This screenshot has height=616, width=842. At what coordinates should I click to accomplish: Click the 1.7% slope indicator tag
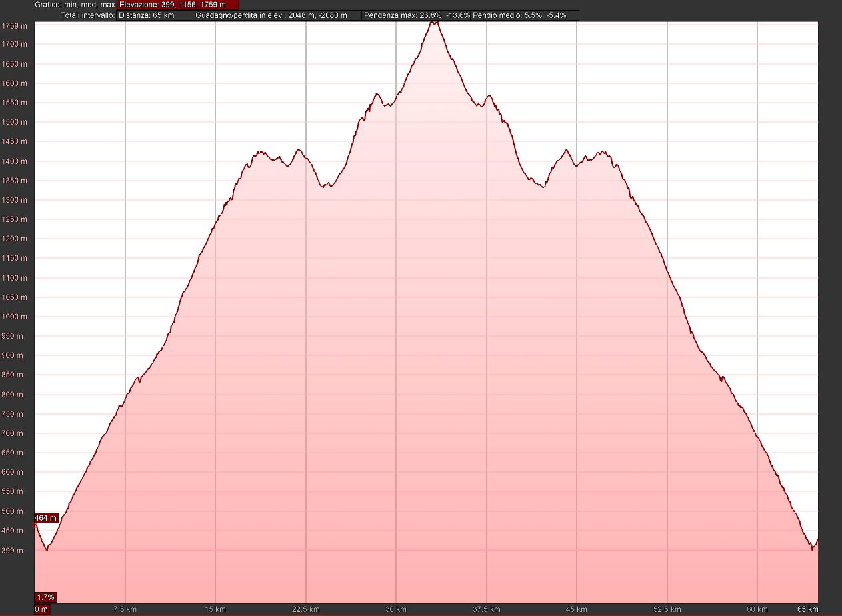click(x=45, y=597)
